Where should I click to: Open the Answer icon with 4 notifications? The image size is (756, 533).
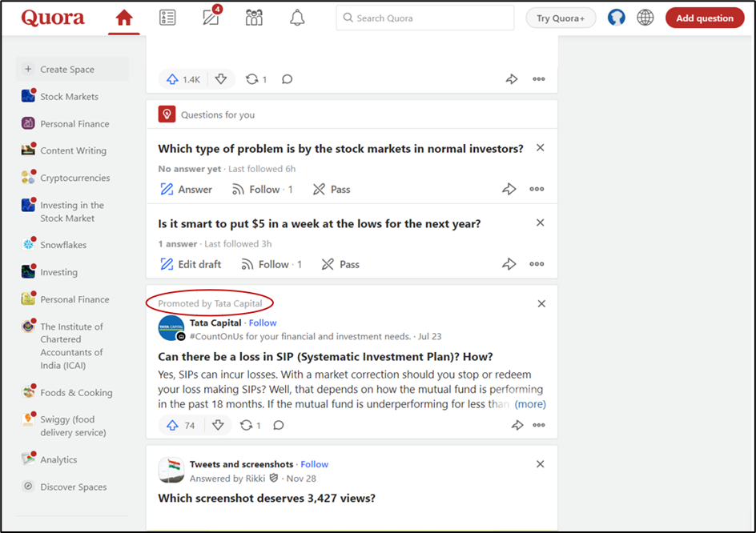tap(211, 16)
